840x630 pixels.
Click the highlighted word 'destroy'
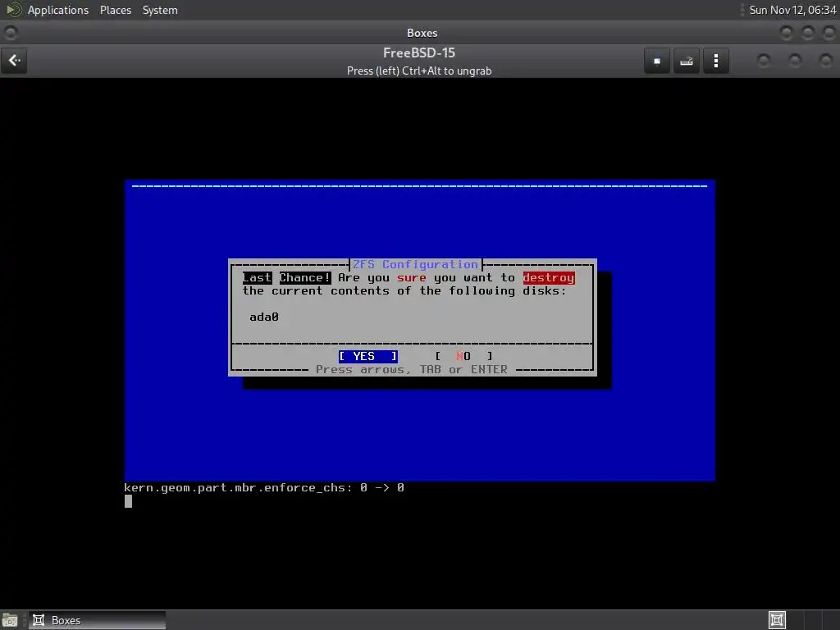(x=549, y=277)
